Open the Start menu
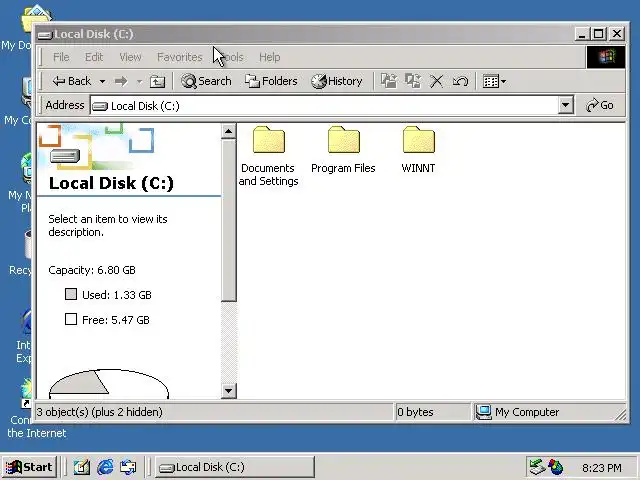 tap(29, 467)
